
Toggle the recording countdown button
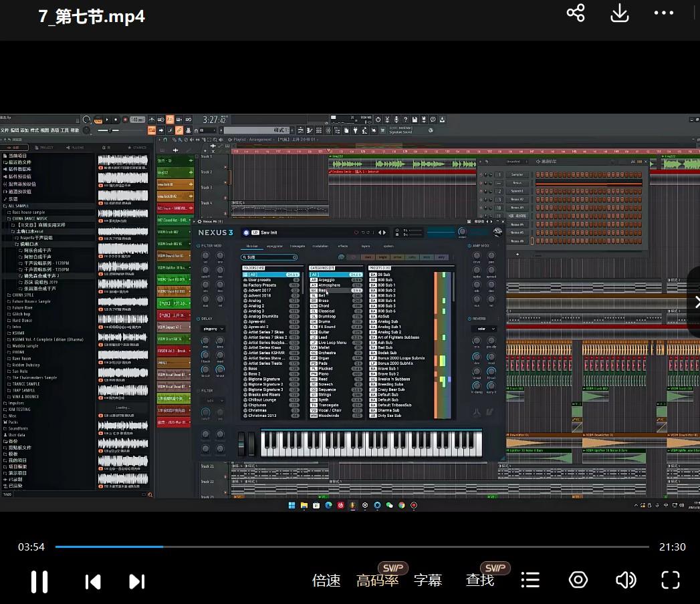(x=170, y=120)
